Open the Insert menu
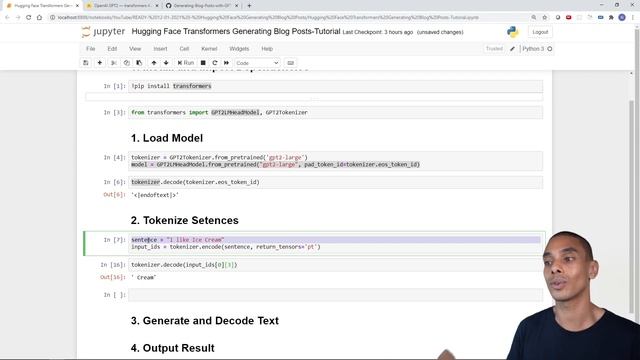Image resolution: width=640 pixels, height=360 pixels. coord(160,49)
